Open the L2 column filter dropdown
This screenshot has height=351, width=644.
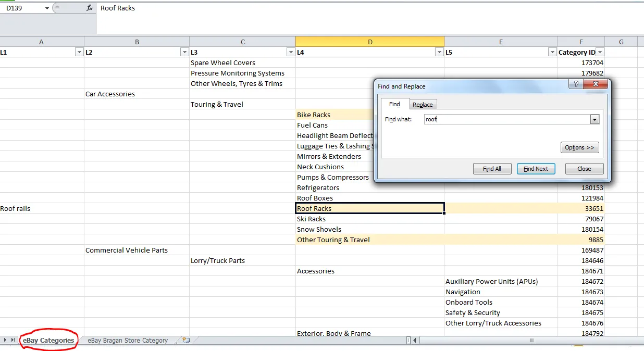pyautogui.click(x=184, y=52)
